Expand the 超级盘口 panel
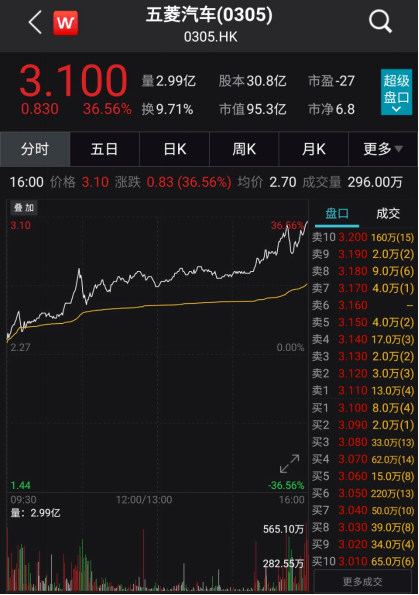The height and width of the screenshot is (595, 419). (x=396, y=92)
